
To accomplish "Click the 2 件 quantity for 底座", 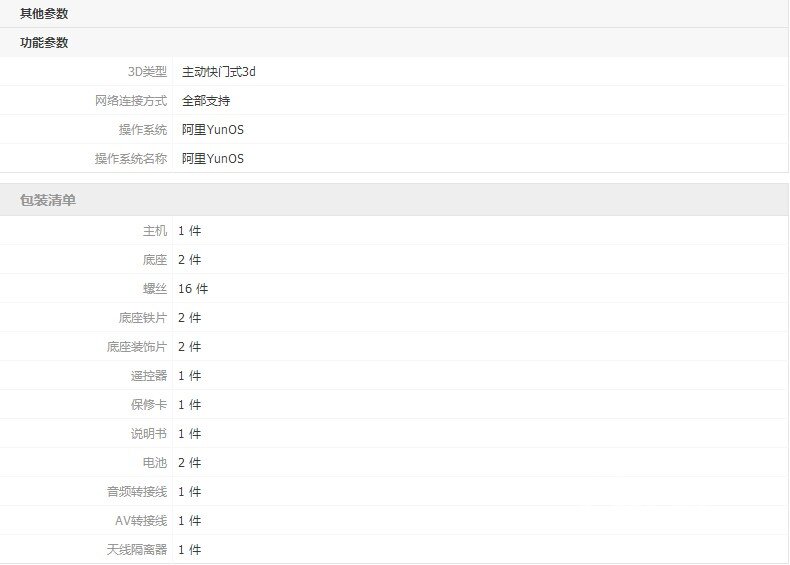I will (189, 260).
